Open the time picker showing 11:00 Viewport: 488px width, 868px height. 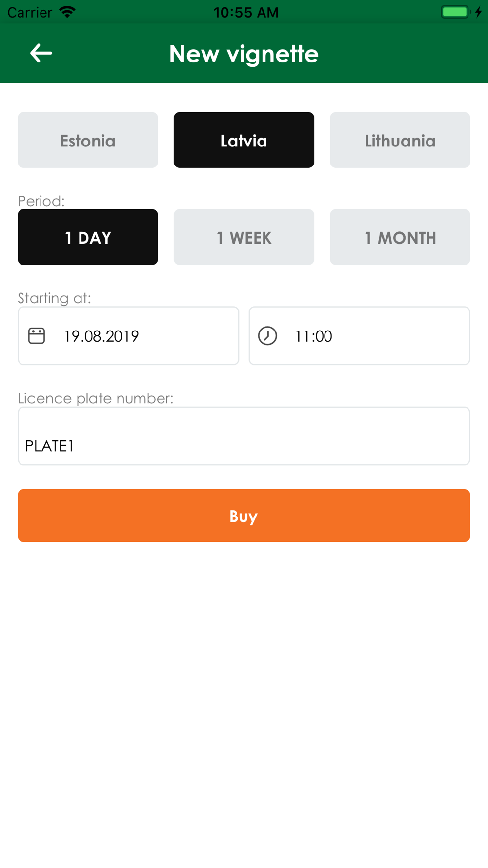tap(360, 336)
